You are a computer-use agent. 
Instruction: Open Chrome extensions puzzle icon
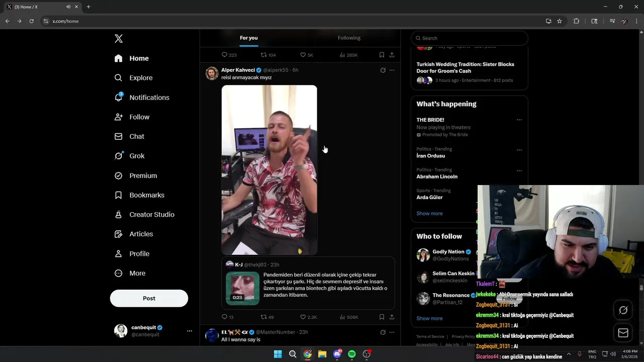pyautogui.click(x=577, y=21)
